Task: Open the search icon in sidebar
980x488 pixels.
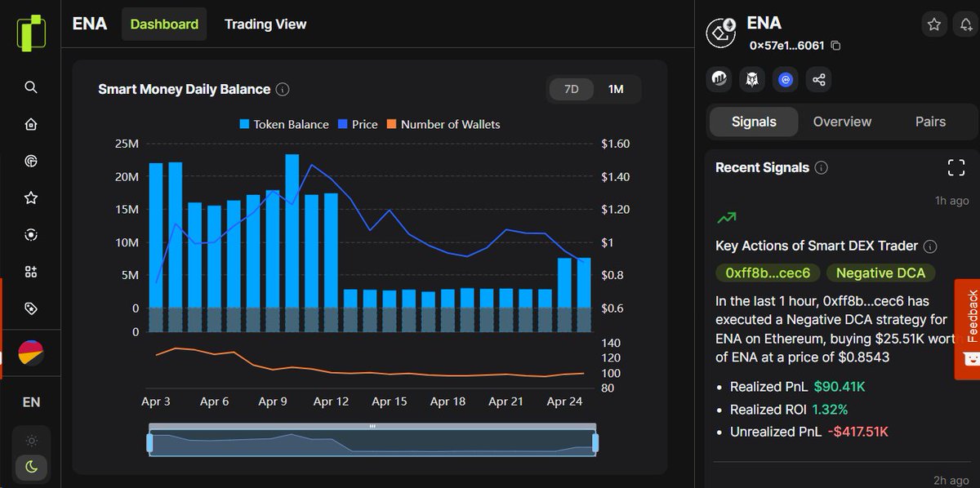Action: tap(31, 87)
